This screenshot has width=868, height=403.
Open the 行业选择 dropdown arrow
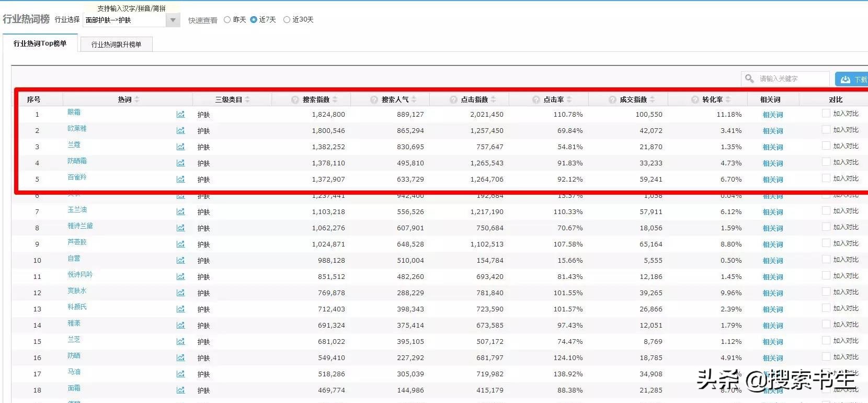(x=173, y=20)
